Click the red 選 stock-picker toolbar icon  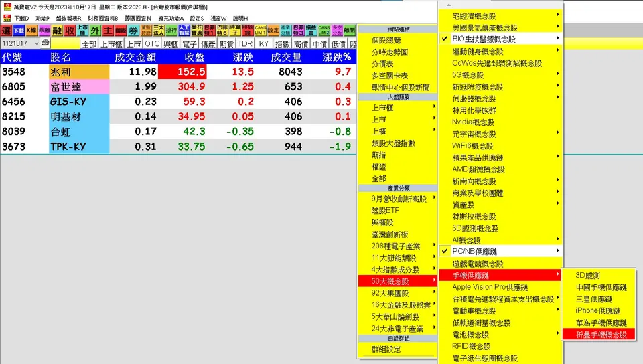(6, 31)
